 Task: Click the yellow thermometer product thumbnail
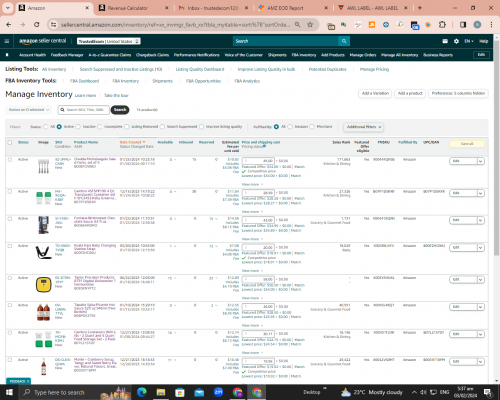(x=43, y=285)
